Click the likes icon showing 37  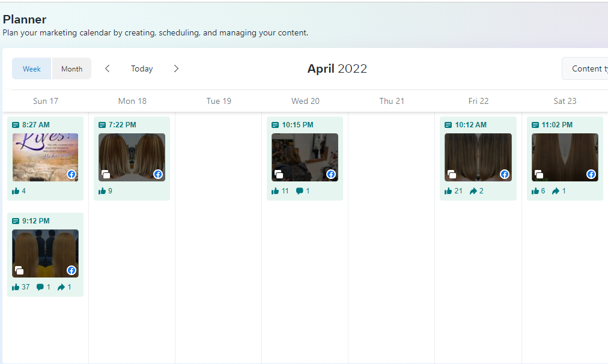pos(16,287)
